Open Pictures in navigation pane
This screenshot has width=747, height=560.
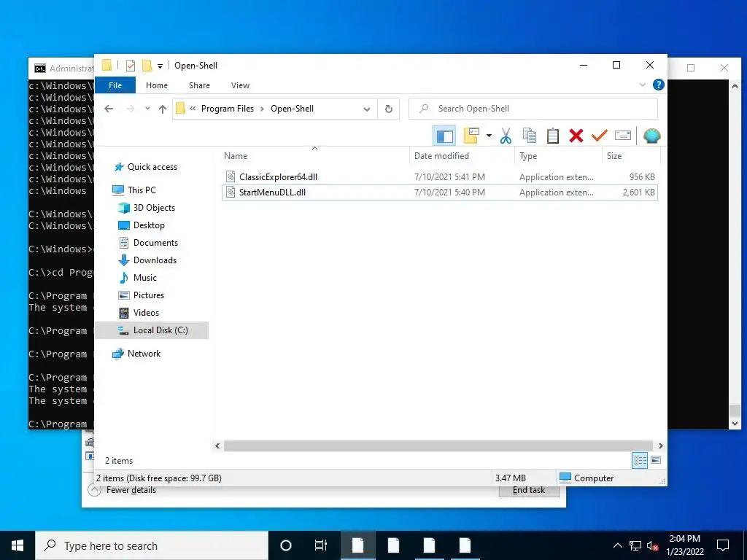(x=149, y=295)
